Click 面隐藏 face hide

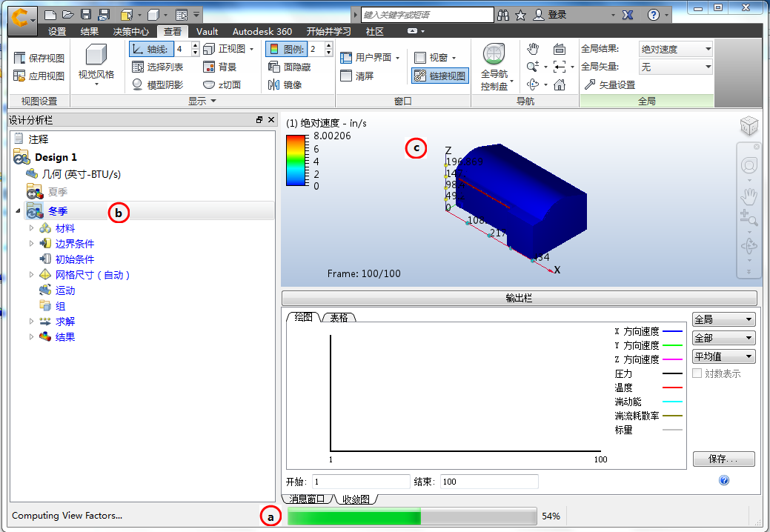(x=290, y=67)
